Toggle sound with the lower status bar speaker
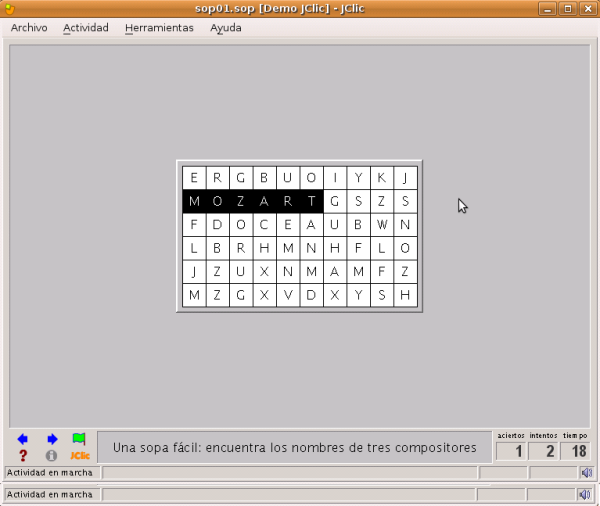This screenshot has height=506, width=600. [x=584, y=494]
